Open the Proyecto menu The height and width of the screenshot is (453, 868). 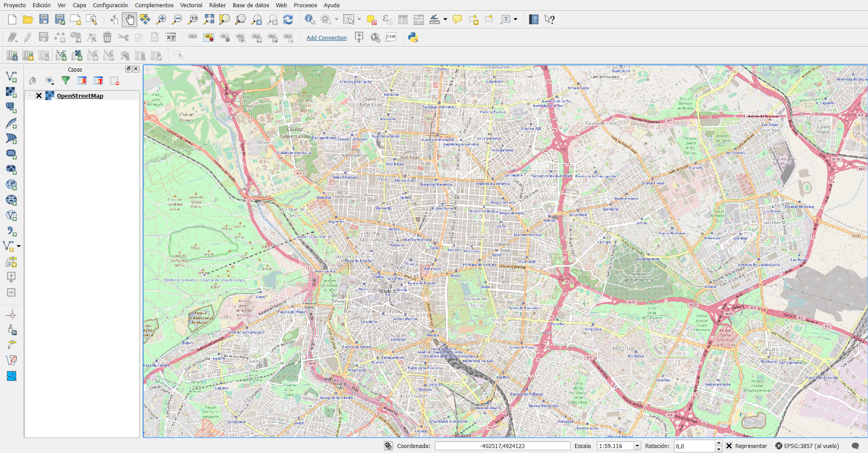(15, 5)
